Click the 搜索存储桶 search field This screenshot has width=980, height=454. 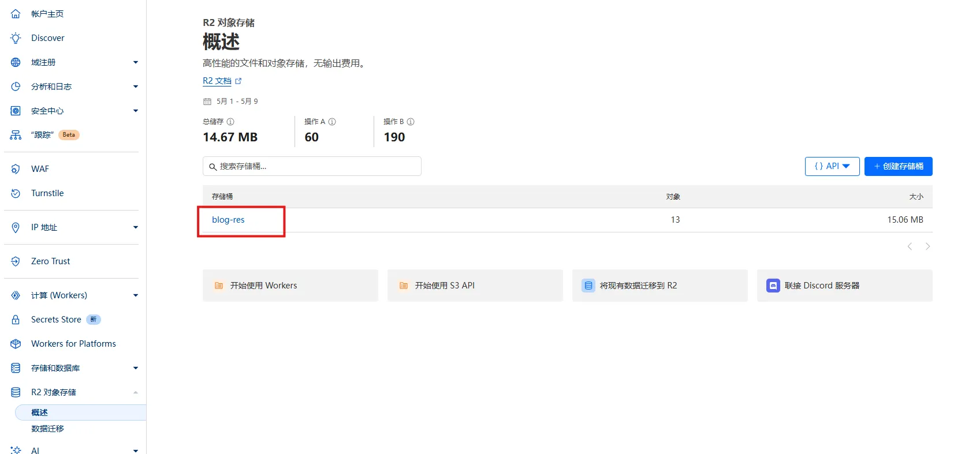(x=312, y=166)
